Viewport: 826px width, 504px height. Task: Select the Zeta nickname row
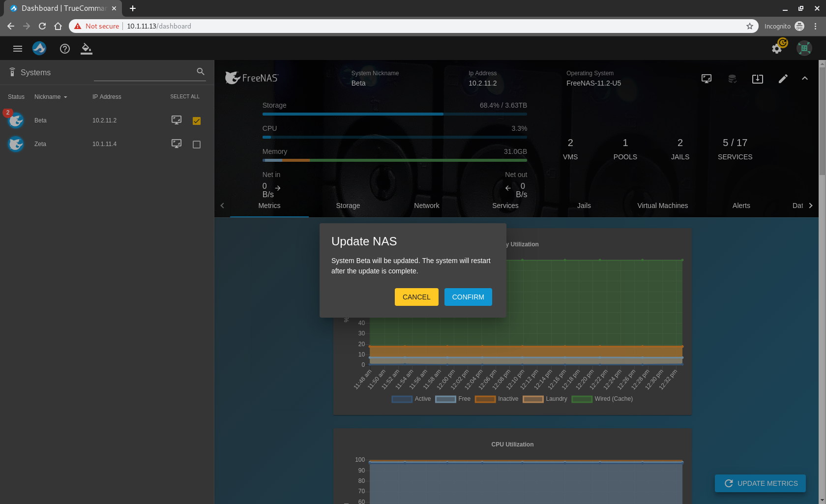point(40,144)
